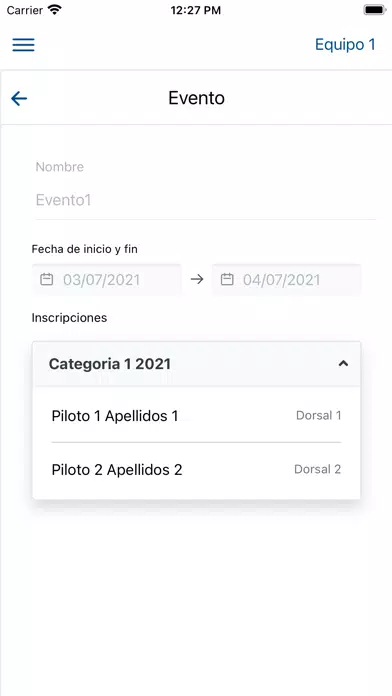Click the Fecha de inicio y fin label

pos(84,249)
